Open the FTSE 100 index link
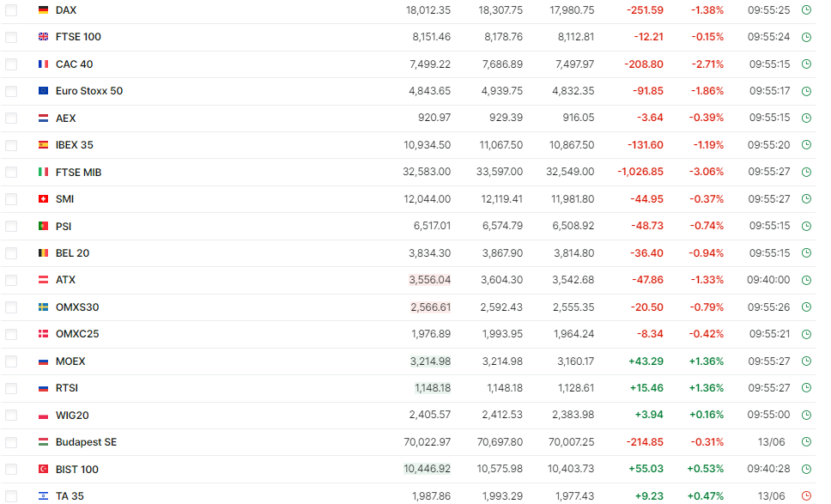 pos(78,37)
